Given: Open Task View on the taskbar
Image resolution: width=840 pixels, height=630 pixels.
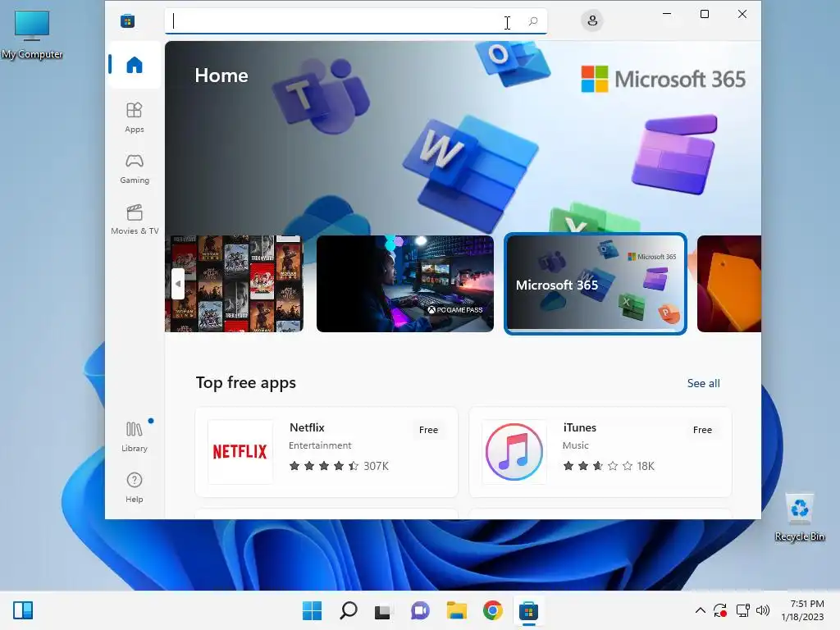Looking at the screenshot, I should 384,610.
